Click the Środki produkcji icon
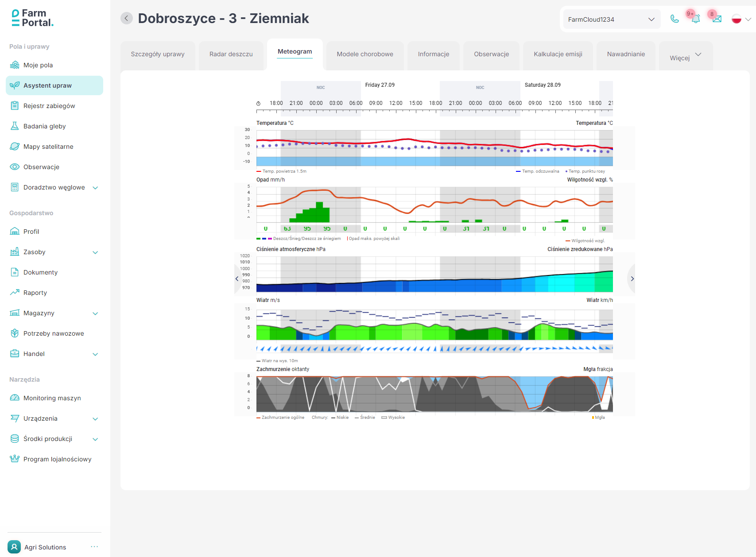Screen dimensions: 756x557 click(x=15, y=439)
